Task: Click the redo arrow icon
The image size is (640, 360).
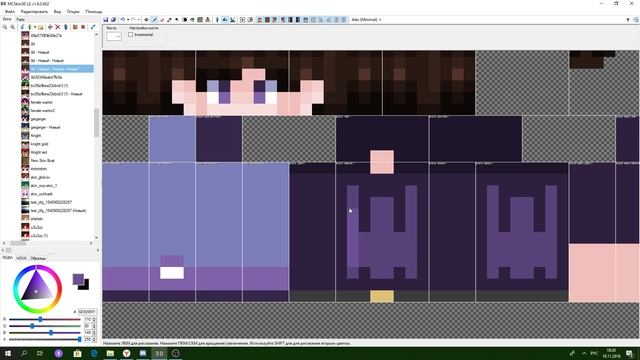Action: [x=133, y=20]
